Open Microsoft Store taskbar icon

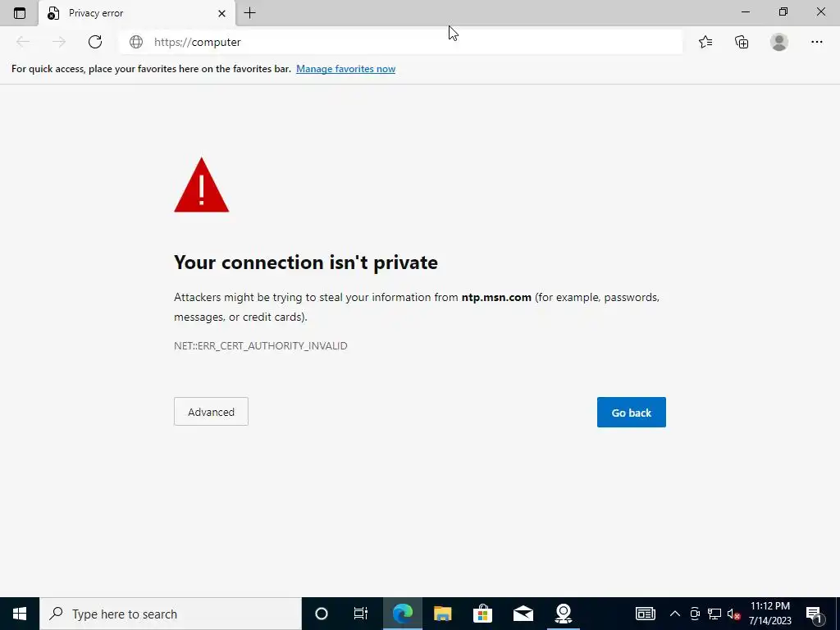[x=482, y=614]
